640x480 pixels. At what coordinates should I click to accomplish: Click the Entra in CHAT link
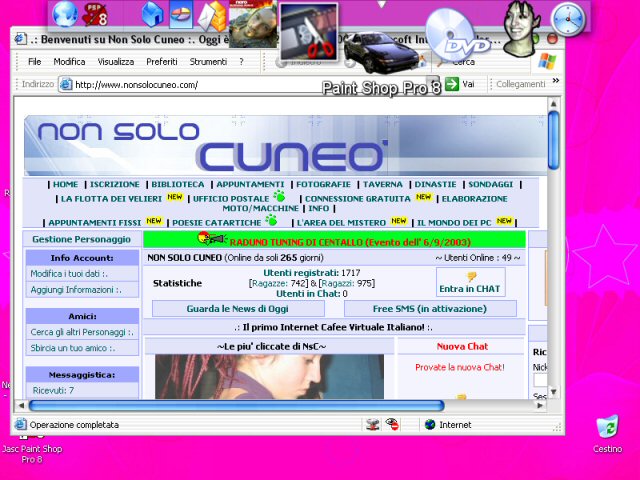pos(470,283)
